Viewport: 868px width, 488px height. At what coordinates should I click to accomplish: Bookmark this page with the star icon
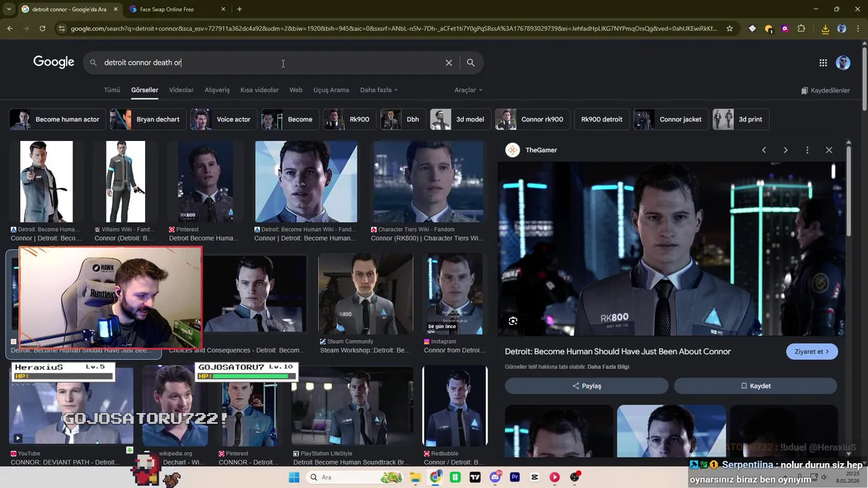coord(730,28)
